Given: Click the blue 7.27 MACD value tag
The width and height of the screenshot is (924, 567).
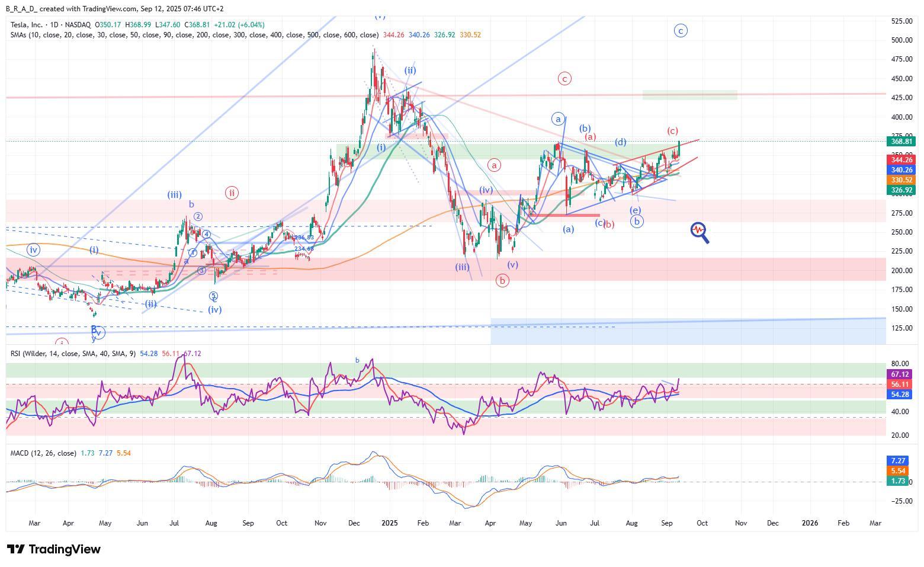Looking at the screenshot, I should tap(897, 460).
